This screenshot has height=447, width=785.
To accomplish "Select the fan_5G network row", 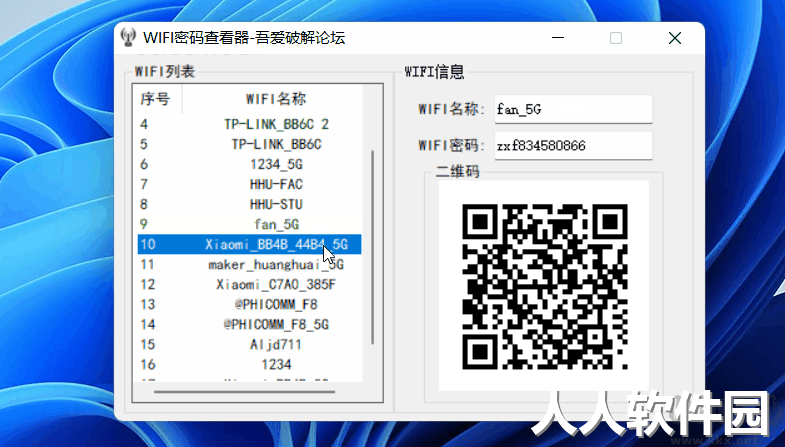I will 249,224.
